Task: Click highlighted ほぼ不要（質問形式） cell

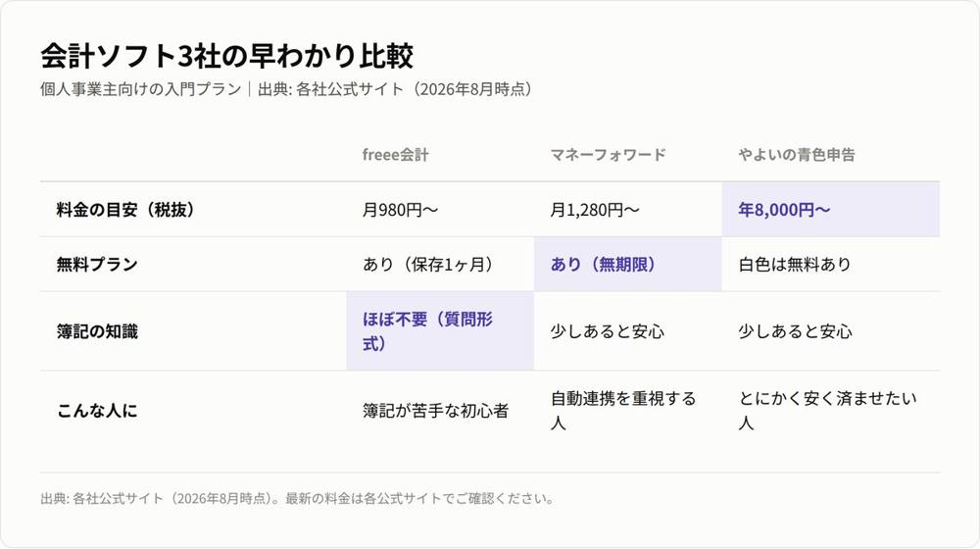Action: point(440,330)
